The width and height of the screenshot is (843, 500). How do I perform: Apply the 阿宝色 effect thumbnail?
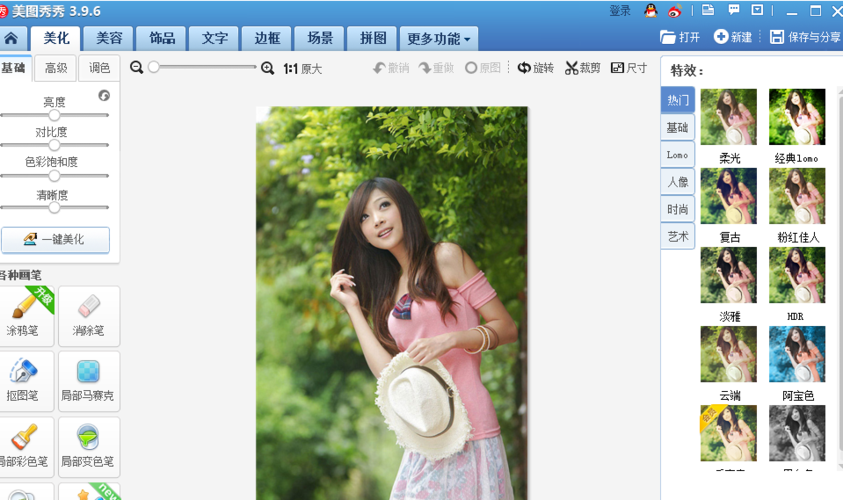pyautogui.click(x=797, y=354)
